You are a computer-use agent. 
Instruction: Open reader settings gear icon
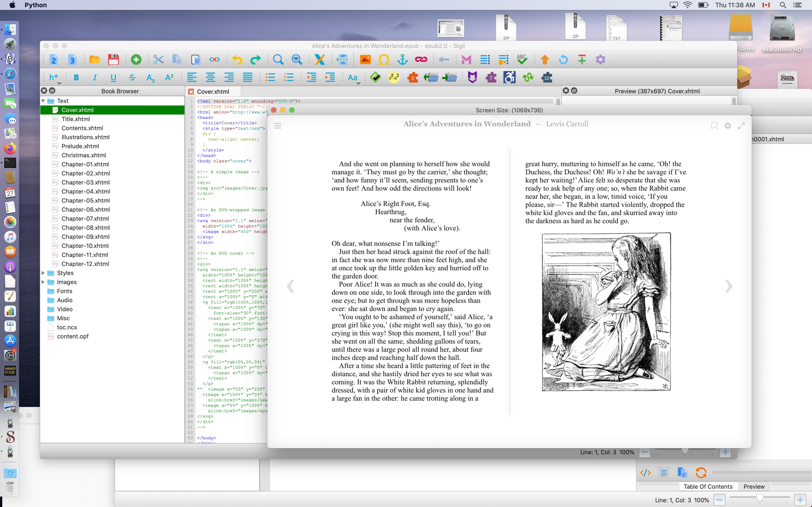click(727, 126)
